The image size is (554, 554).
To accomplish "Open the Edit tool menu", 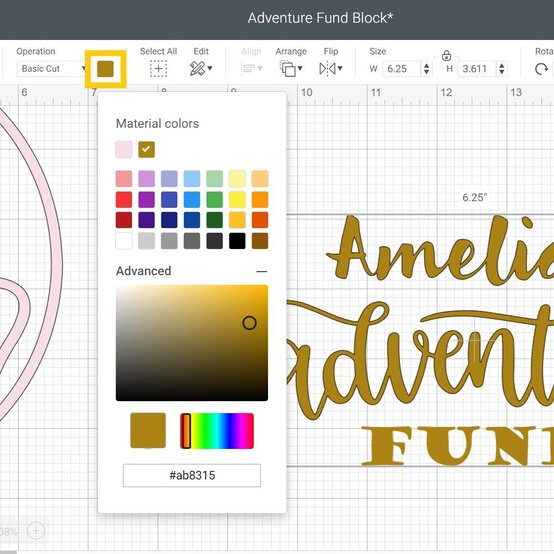I will click(201, 69).
